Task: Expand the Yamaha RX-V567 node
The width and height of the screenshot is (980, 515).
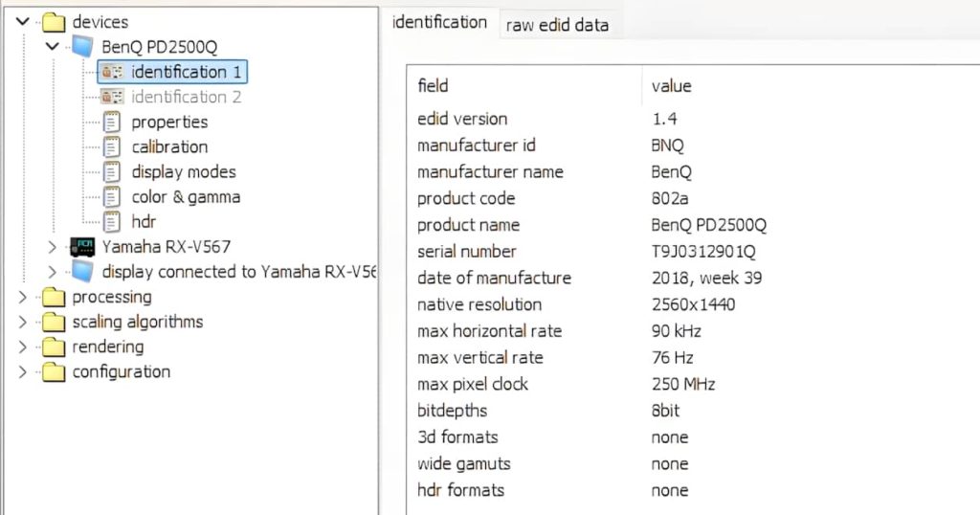Action: pyautogui.click(x=52, y=246)
